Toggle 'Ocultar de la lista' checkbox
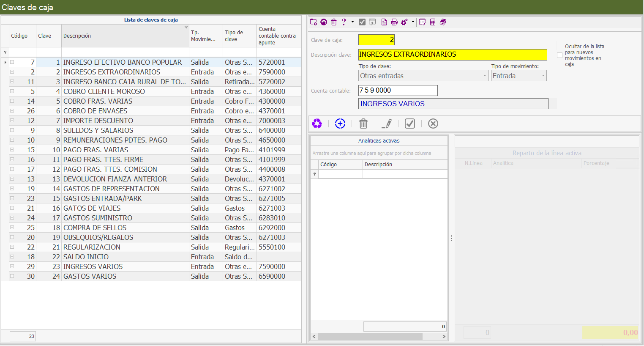The height and width of the screenshot is (346, 644). [x=559, y=55]
